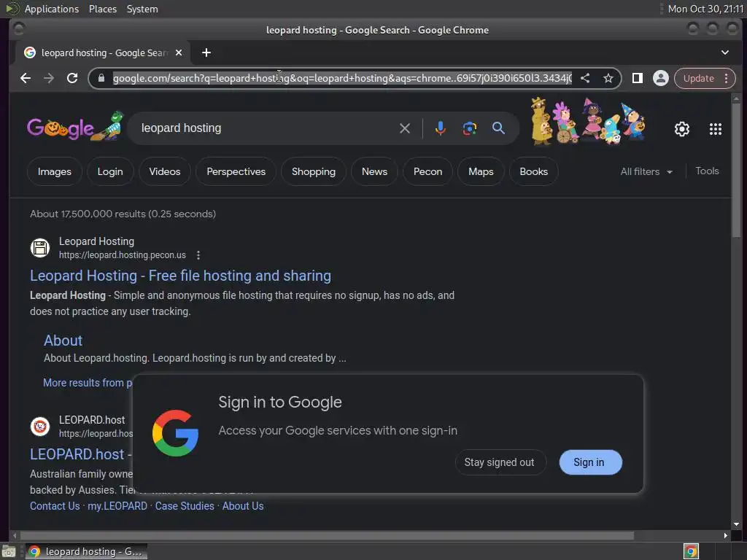This screenshot has width=747, height=560.
Task: Click the clock showing Mon Oct 30
Action: [705, 9]
